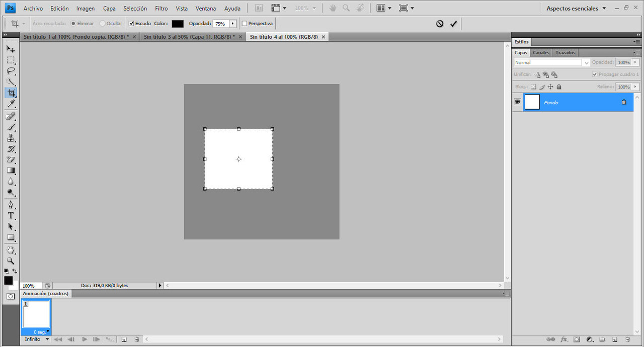Open the crop shield color swatch
The height and width of the screenshot is (347, 644).
(178, 24)
